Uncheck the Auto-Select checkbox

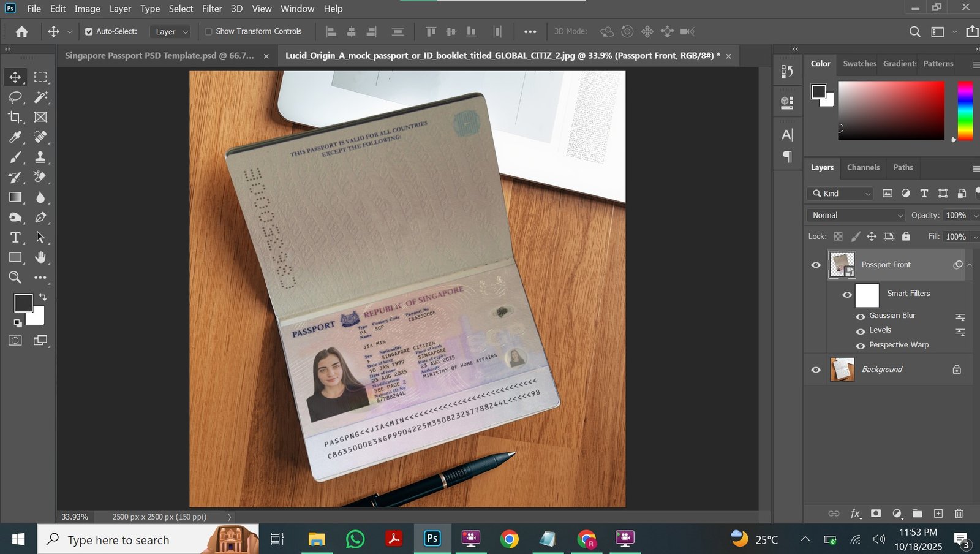(x=89, y=31)
